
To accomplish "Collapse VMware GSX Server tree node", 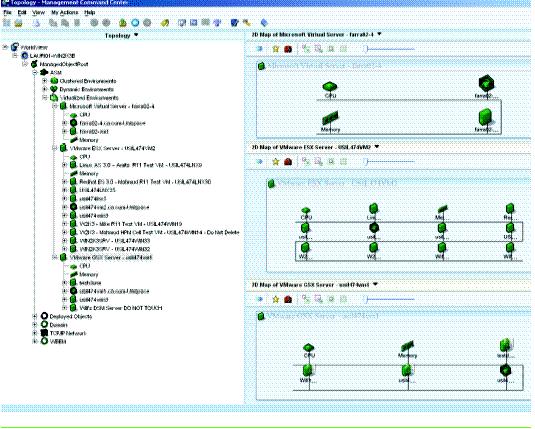I will tap(54, 257).
